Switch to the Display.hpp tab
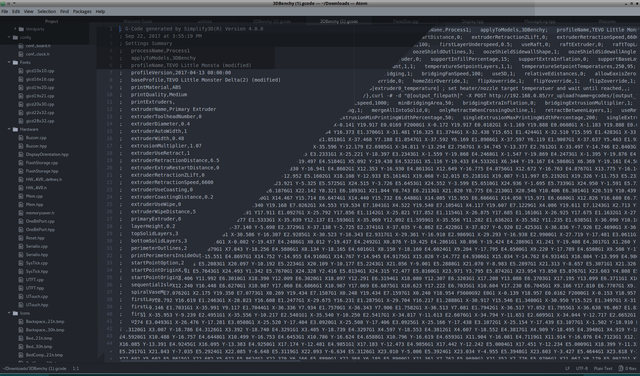640x376 pixels. point(473,21)
